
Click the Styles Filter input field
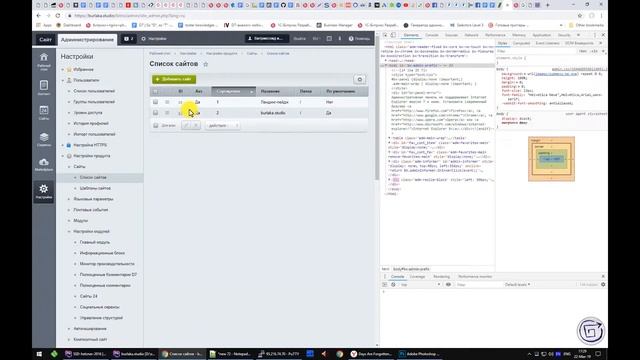tap(537, 51)
